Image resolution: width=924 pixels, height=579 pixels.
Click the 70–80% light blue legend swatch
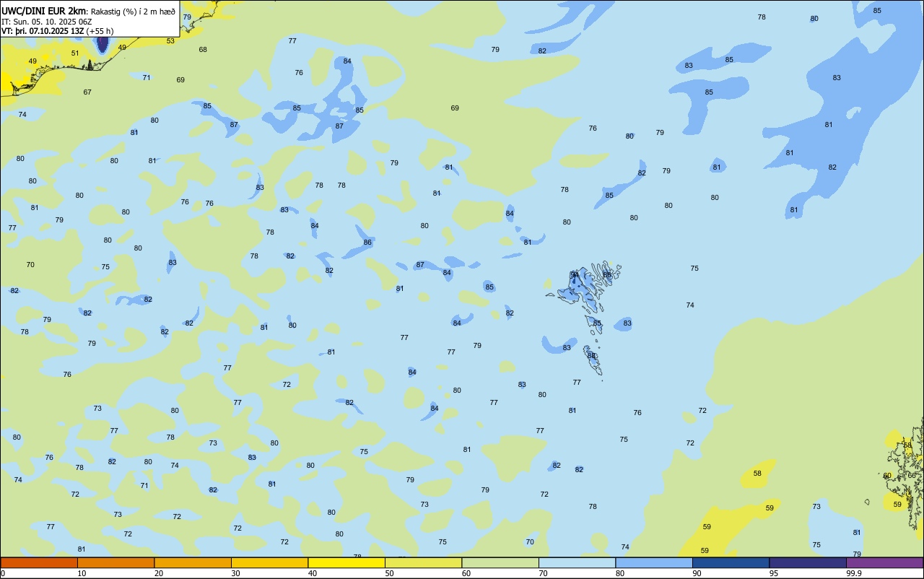(x=577, y=562)
